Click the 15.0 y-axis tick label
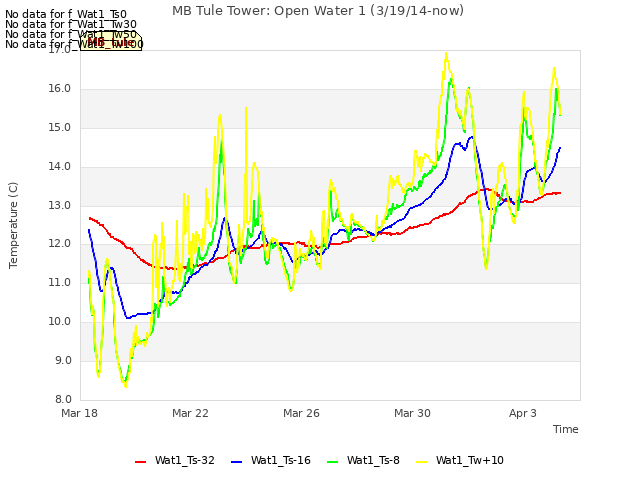Image resolution: width=640 pixels, height=480 pixels. pyautogui.click(x=60, y=127)
